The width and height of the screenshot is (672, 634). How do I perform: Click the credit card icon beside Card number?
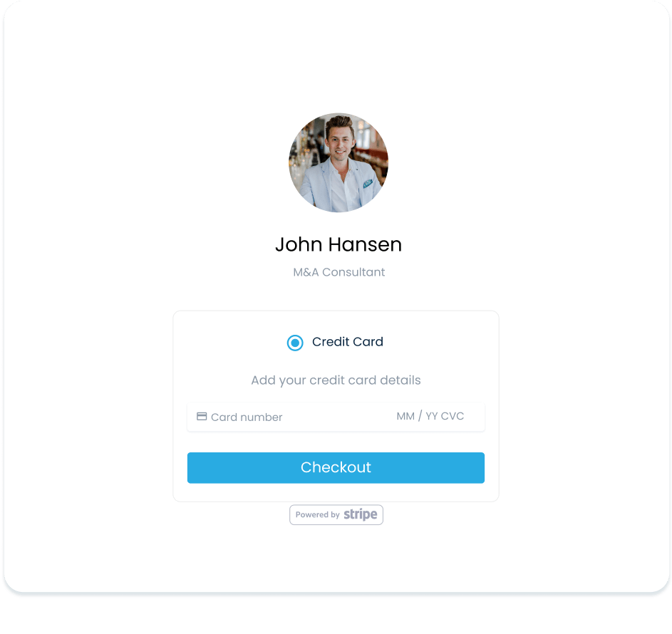[202, 417]
